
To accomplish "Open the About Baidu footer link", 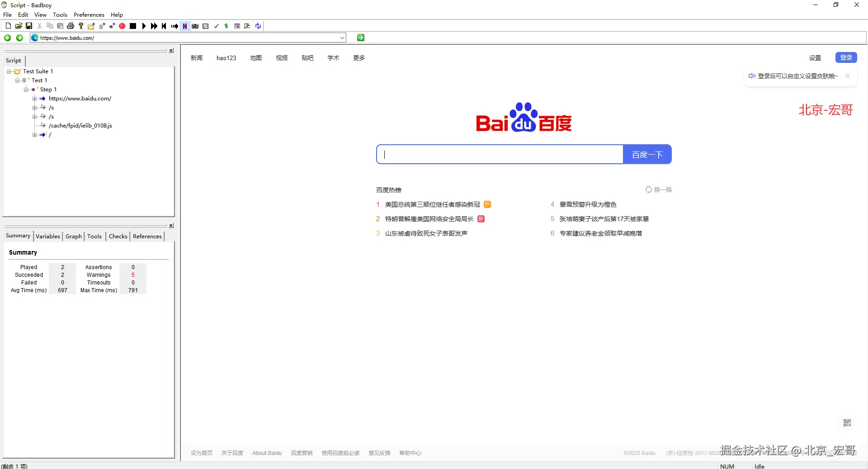I will point(267,453).
